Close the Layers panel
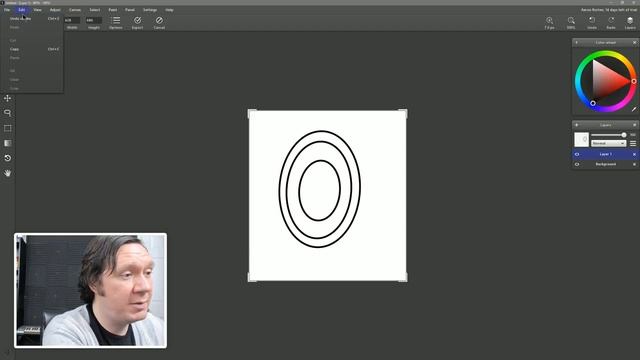640x360 pixels. coord(634,125)
